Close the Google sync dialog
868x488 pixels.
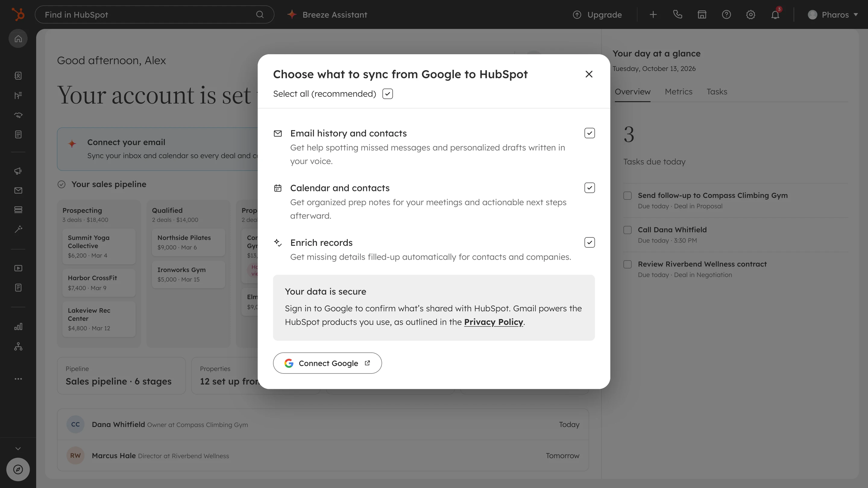tap(589, 74)
